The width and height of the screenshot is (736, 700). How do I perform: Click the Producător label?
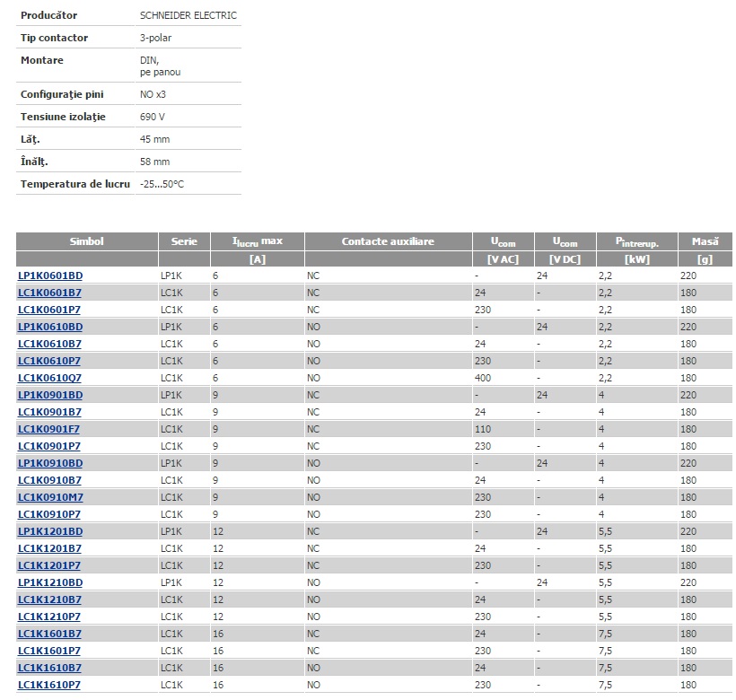pyautogui.click(x=48, y=15)
